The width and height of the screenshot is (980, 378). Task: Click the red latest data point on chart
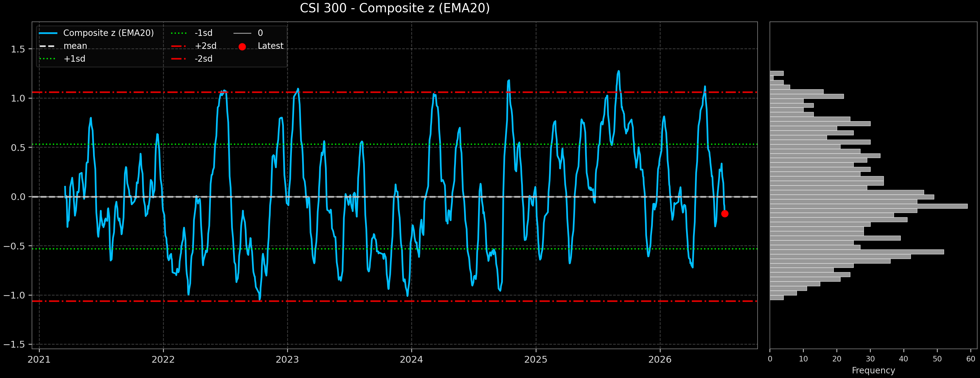(x=725, y=214)
